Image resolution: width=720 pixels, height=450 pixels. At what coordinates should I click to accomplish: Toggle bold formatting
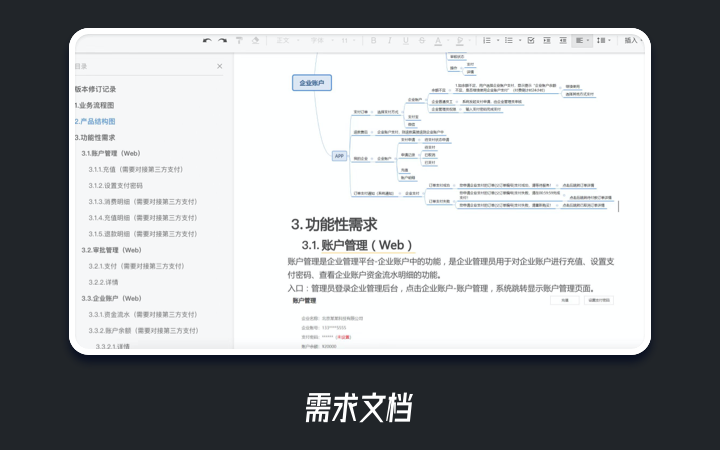click(373, 41)
